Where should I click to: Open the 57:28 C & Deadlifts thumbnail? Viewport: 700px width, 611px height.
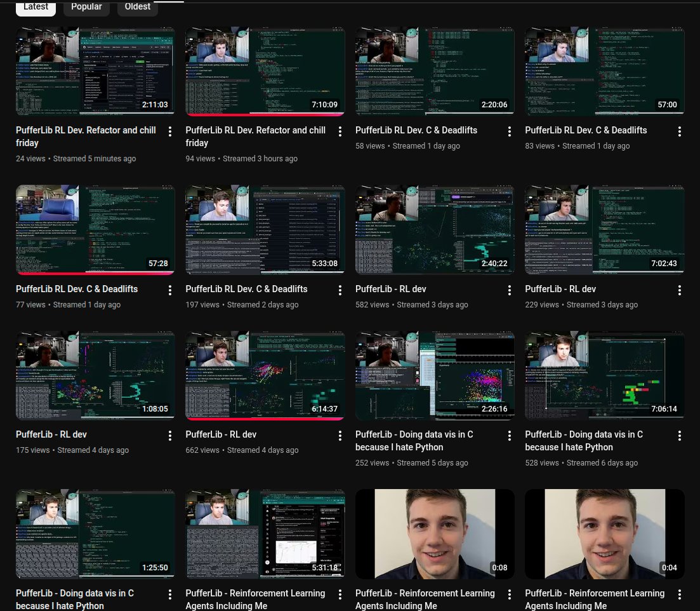pyautogui.click(x=95, y=229)
